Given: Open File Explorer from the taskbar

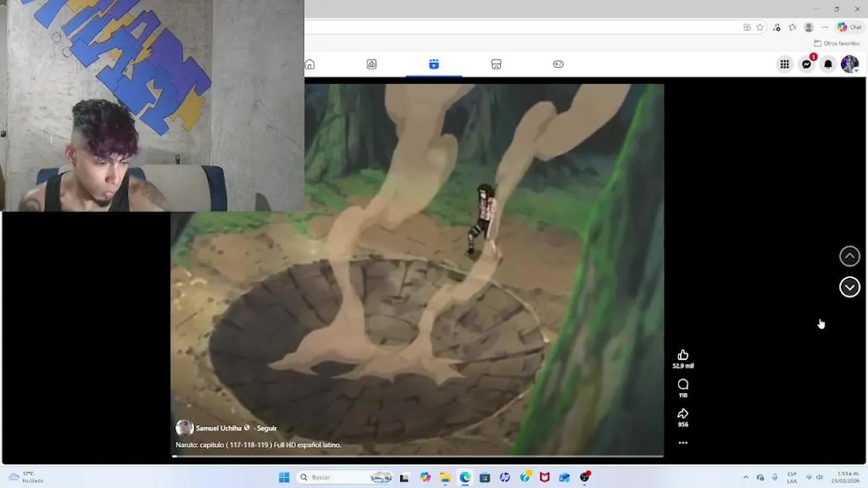Looking at the screenshot, I should coord(445,477).
